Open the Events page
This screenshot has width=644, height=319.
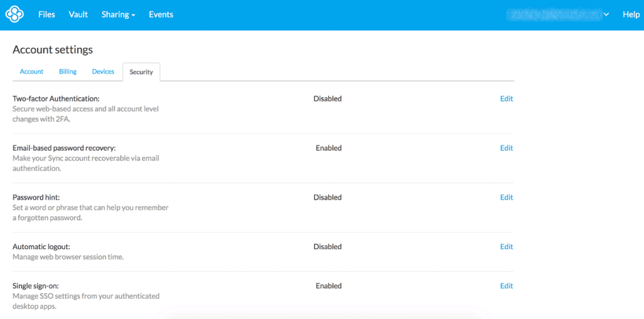tap(161, 14)
